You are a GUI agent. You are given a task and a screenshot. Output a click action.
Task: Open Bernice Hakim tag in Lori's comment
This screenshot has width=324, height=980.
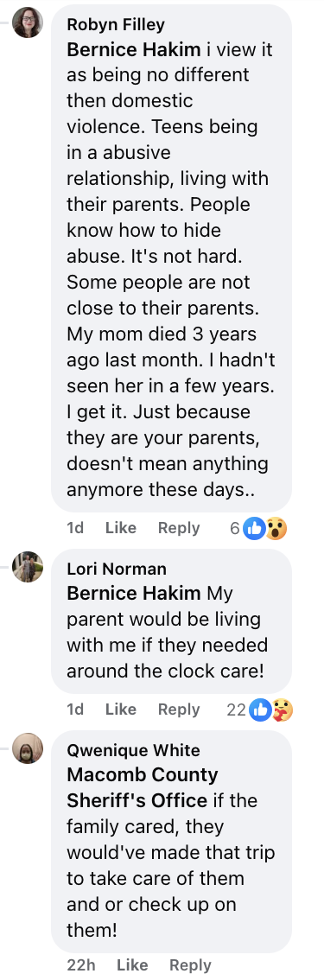[134, 593]
